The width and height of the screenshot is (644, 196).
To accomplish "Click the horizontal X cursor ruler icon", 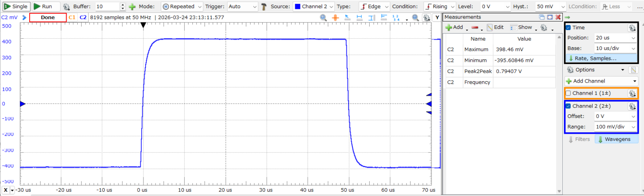I will [x=359, y=18].
